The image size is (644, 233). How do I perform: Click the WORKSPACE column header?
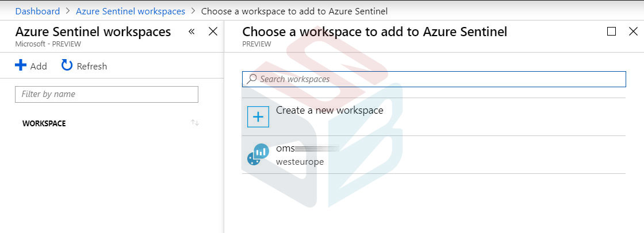click(44, 123)
